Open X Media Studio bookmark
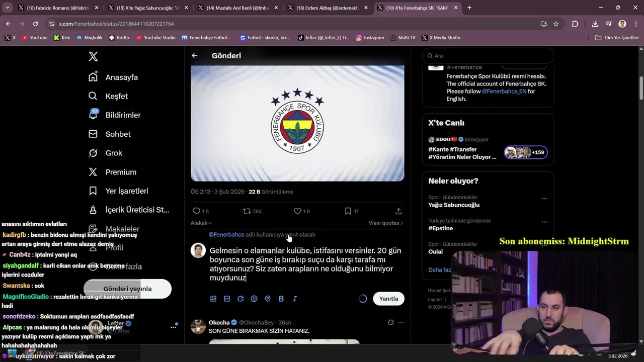644x362 pixels. click(441, 38)
